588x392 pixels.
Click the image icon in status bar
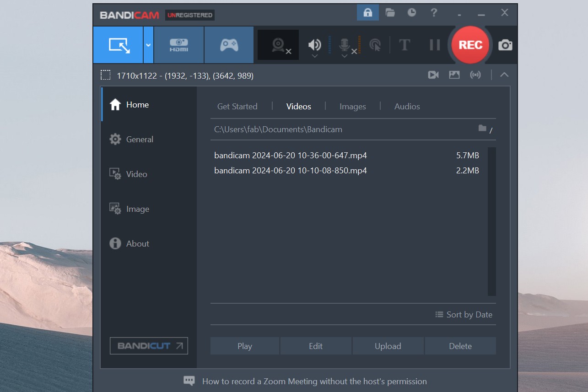click(x=454, y=75)
